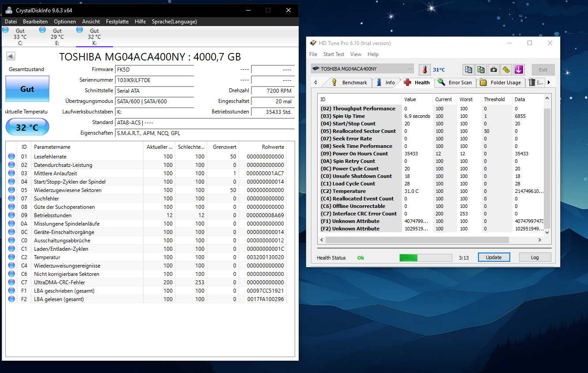Open the Bearbeiten menu
The image size is (588, 373).
coord(35,21)
